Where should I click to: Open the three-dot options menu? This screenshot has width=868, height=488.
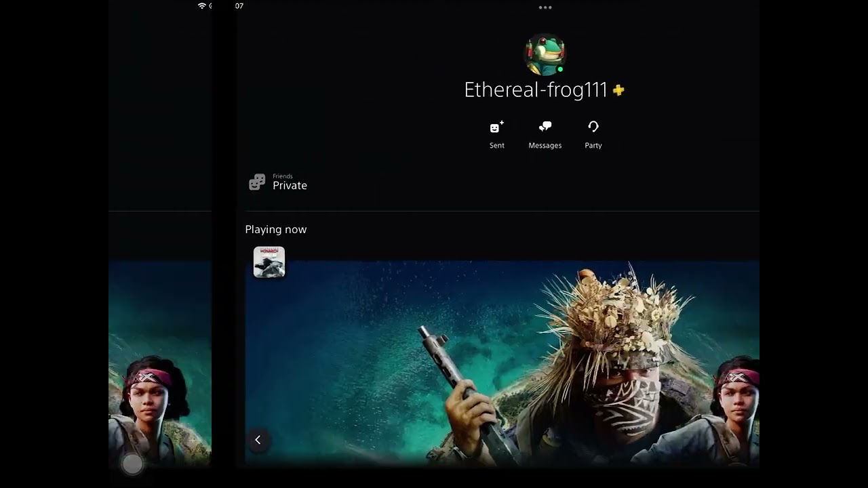point(545,7)
